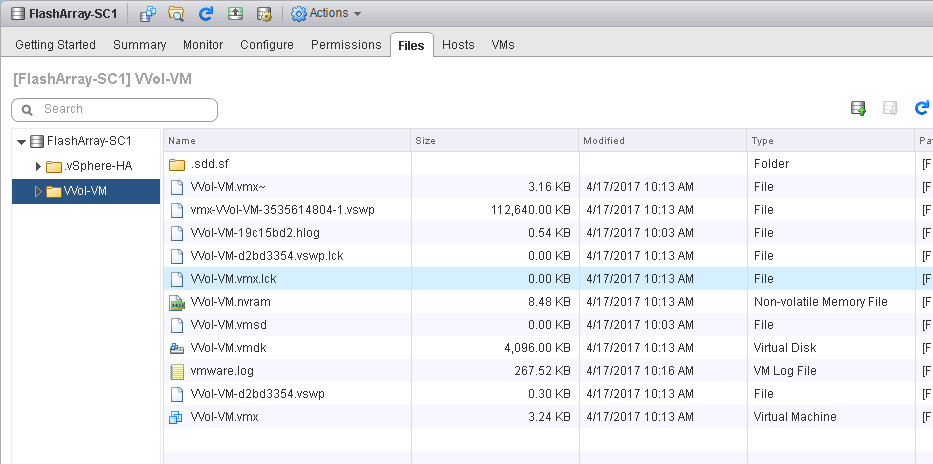Select the VVol-VM.vmx~ file name
Viewport: 933px width, 464px height.
228,187
